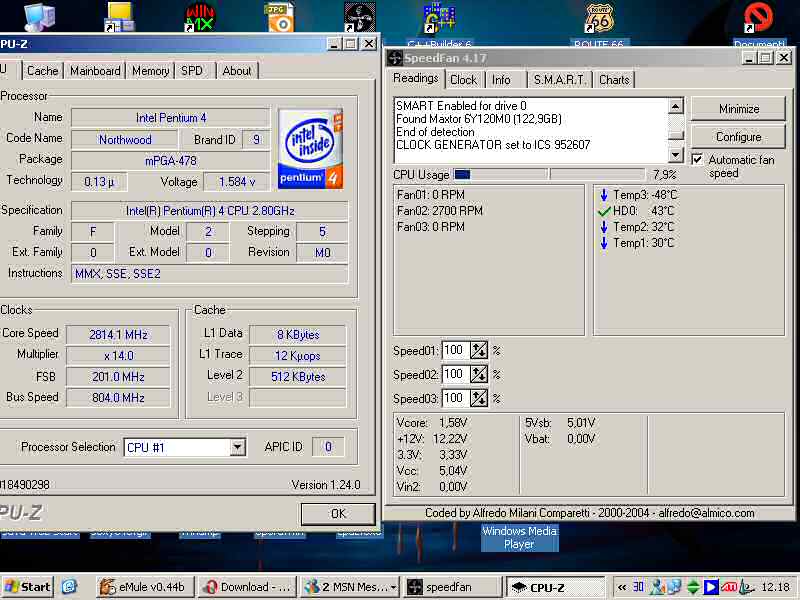Open the Mainboard tab in CPU-Z
This screenshot has width=800, height=600.
pyautogui.click(x=95, y=71)
